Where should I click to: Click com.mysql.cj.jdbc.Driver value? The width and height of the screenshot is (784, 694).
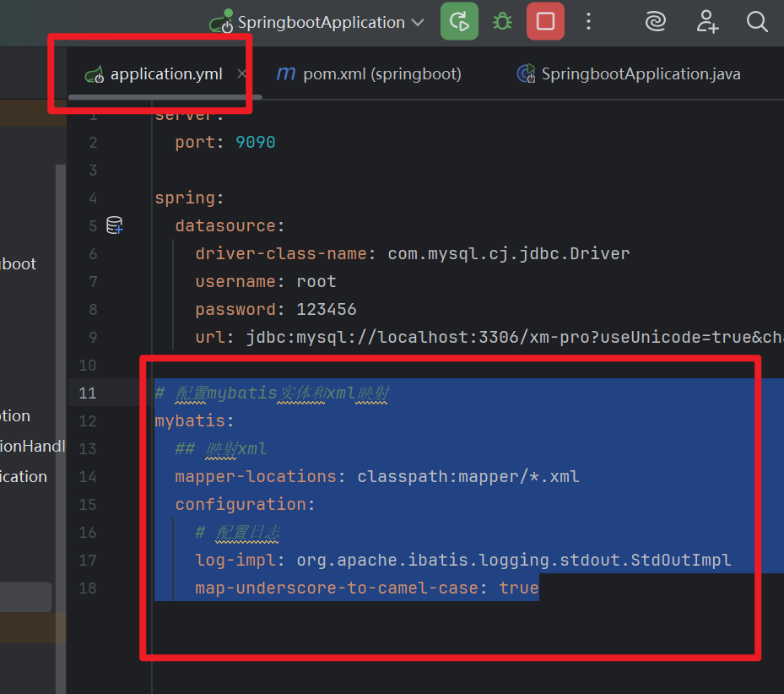[x=509, y=253]
